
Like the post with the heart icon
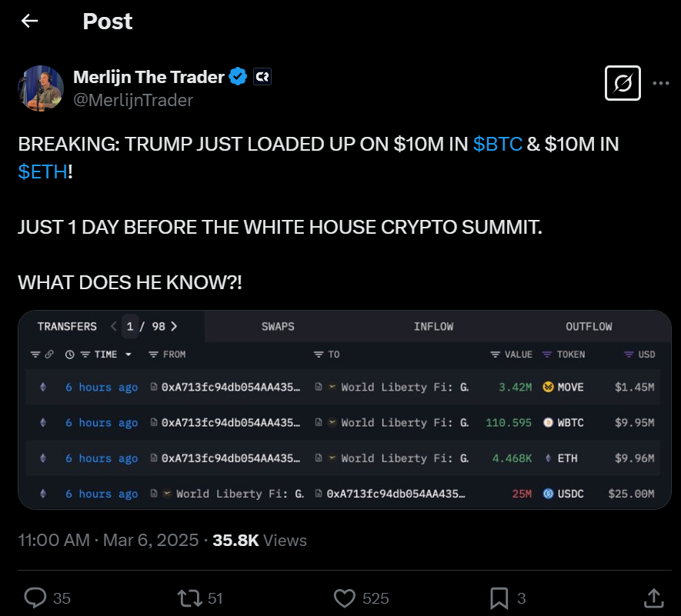pyautogui.click(x=345, y=598)
